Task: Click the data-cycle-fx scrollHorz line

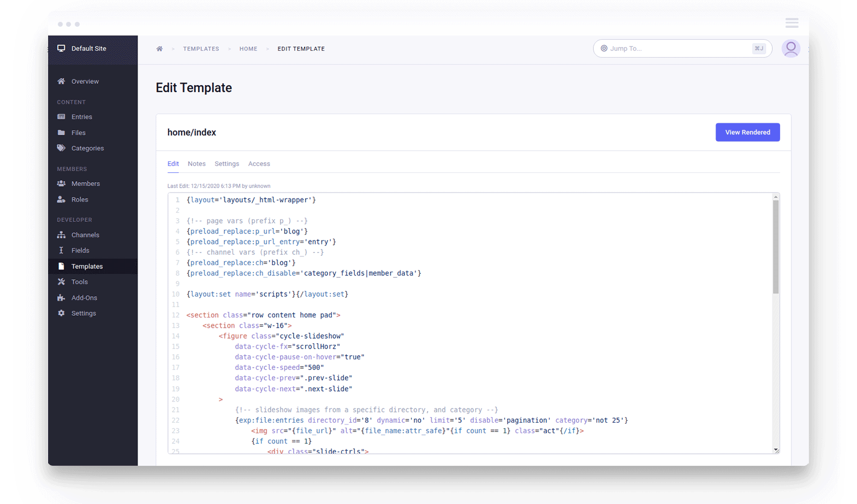Action: tap(288, 347)
